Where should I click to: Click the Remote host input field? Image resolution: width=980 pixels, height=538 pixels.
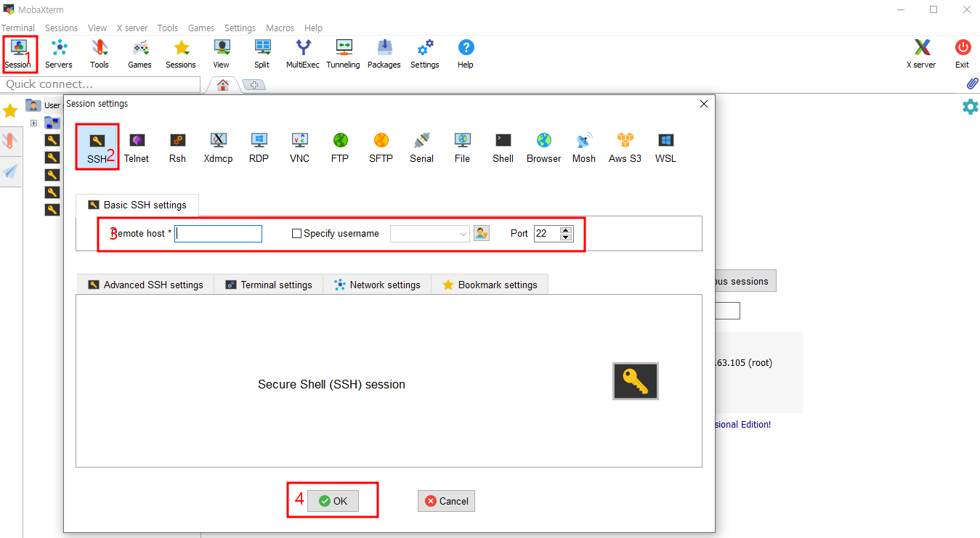(x=218, y=234)
